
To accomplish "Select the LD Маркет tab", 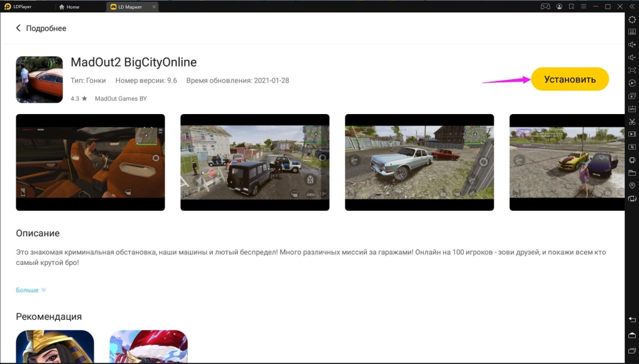I will tap(127, 6).
